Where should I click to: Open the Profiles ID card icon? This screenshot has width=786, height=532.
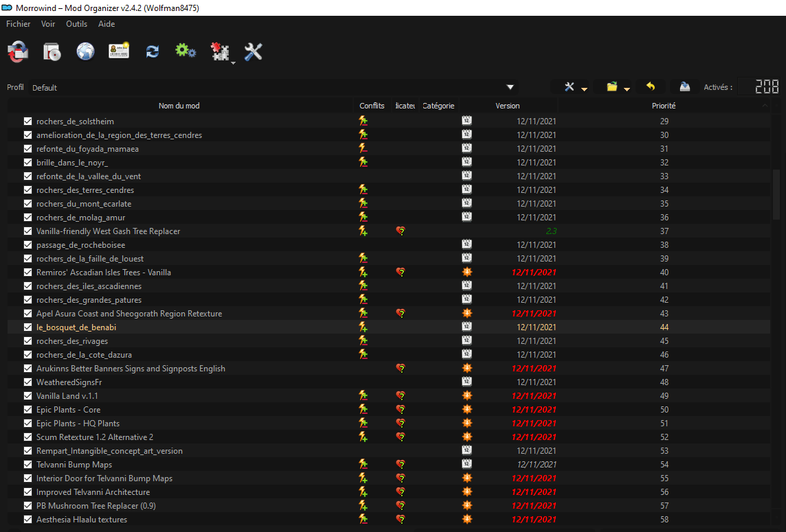[119, 51]
